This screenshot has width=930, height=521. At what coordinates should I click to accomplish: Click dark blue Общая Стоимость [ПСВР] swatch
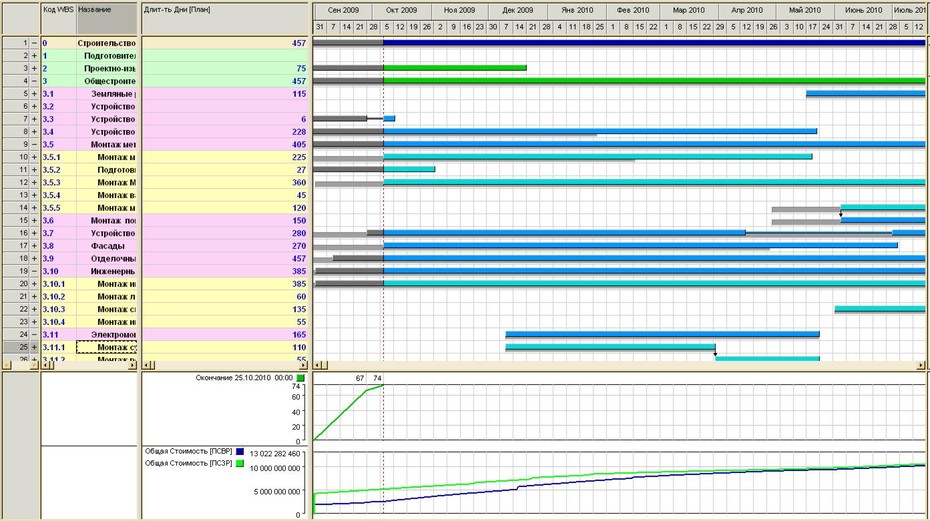pos(240,452)
